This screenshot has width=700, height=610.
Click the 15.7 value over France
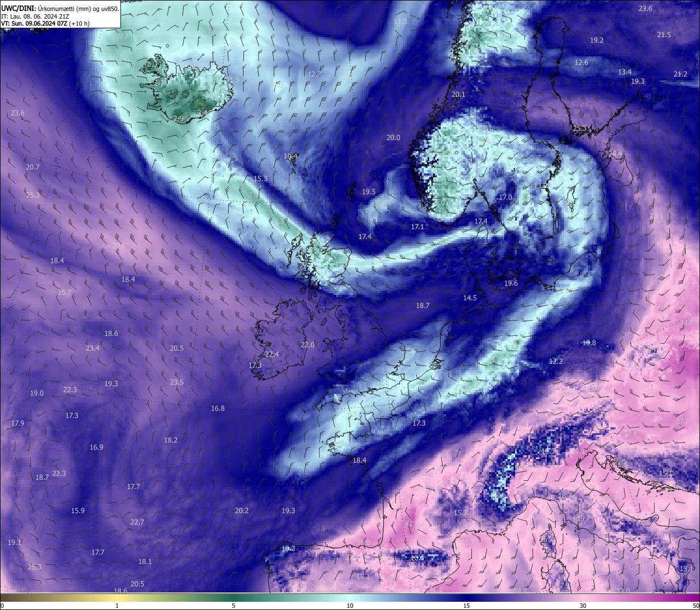pyautogui.click(x=461, y=513)
